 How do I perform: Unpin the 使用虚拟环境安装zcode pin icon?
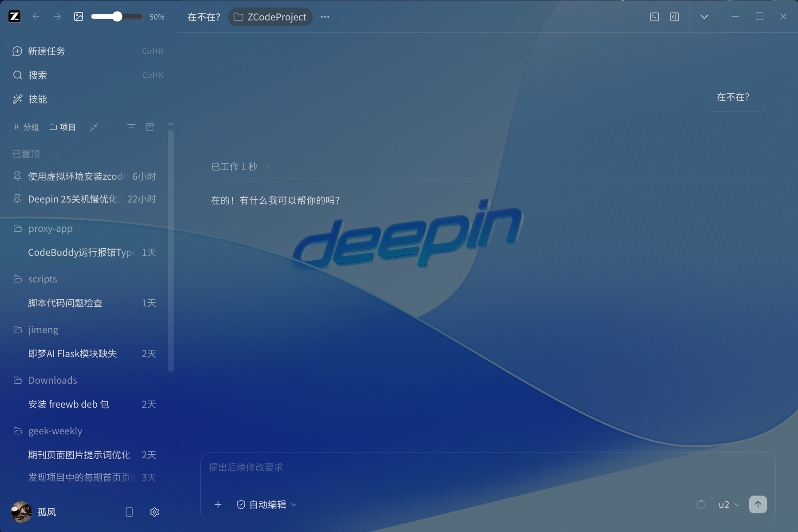tap(17, 176)
